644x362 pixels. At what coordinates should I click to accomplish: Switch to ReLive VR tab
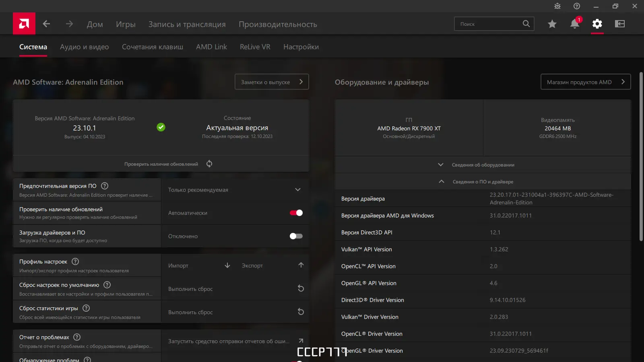pyautogui.click(x=255, y=47)
